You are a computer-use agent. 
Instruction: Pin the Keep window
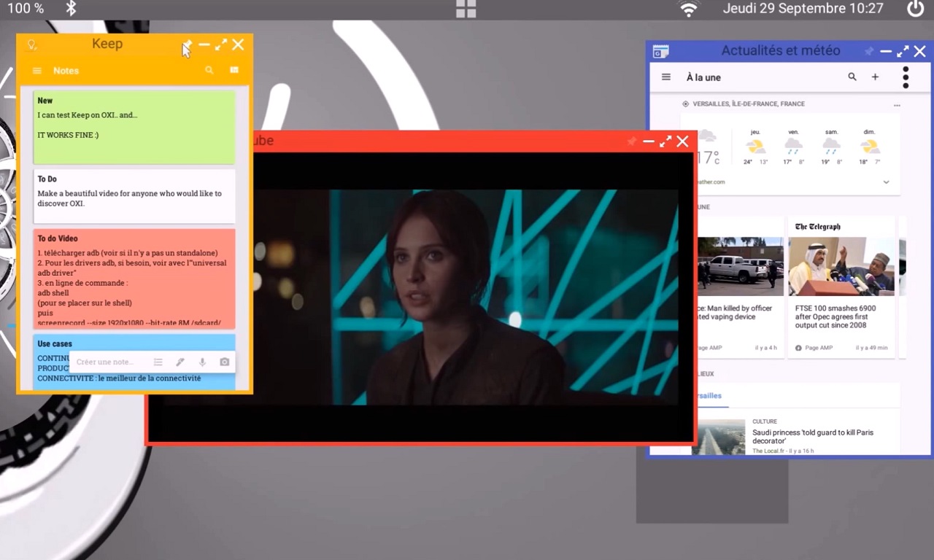187,45
